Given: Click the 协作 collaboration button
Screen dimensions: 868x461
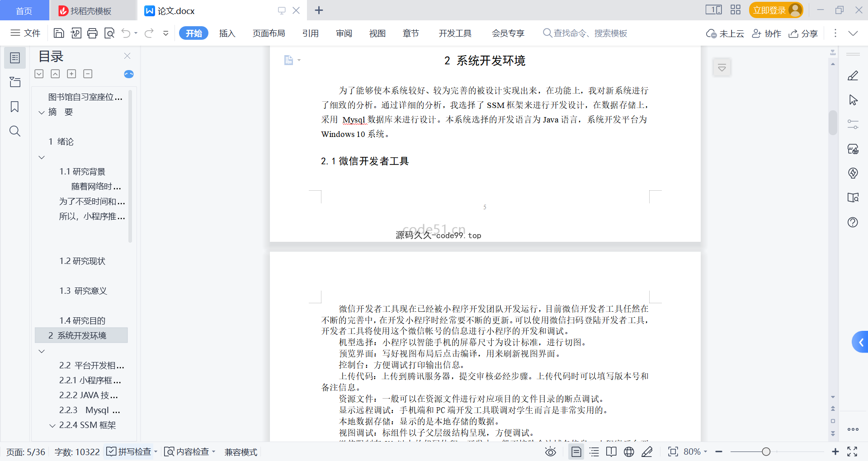Looking at the screenshot, I should [x=766, y=33].
